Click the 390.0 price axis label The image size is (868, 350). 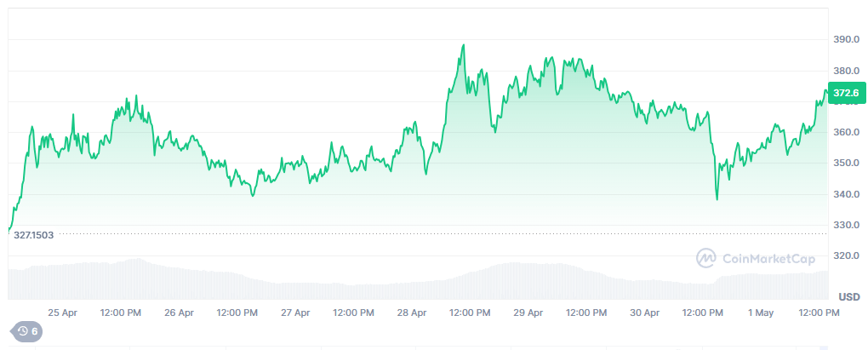pyautogui.click(x=845, y=40)
